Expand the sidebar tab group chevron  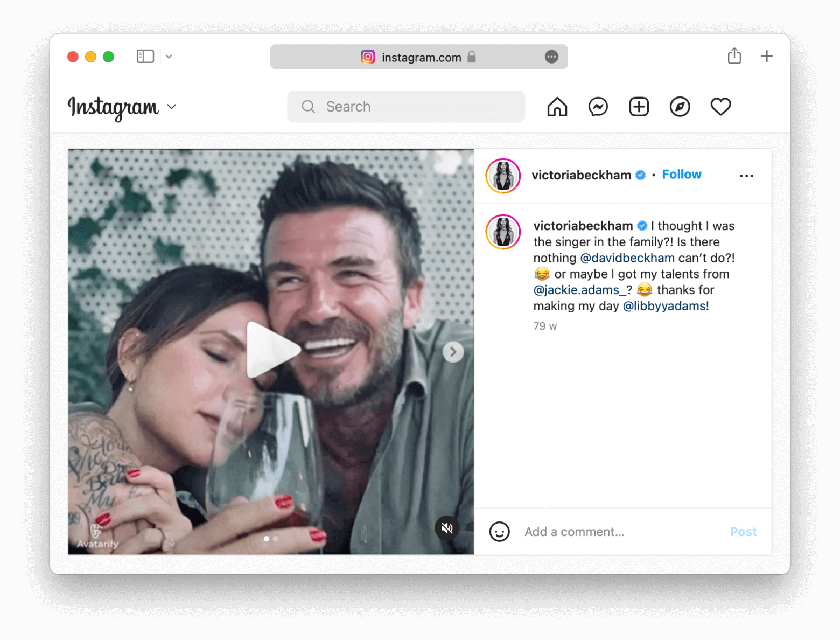point(169,57)
